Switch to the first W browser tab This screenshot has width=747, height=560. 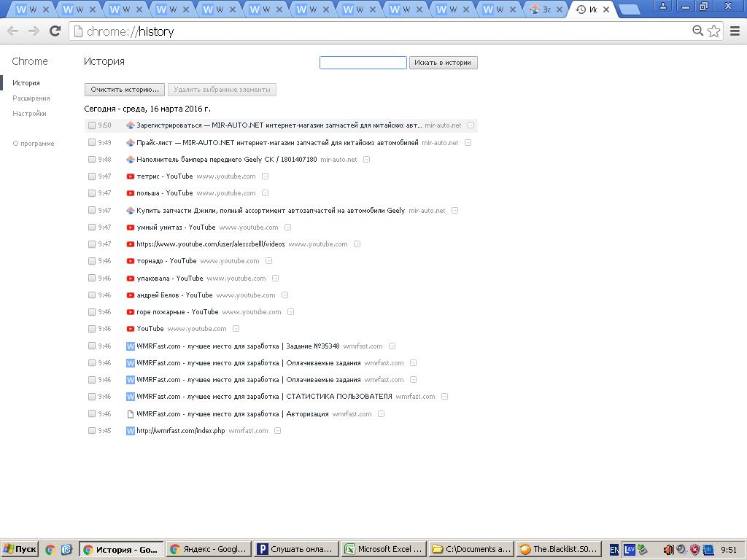coord(32,9)
